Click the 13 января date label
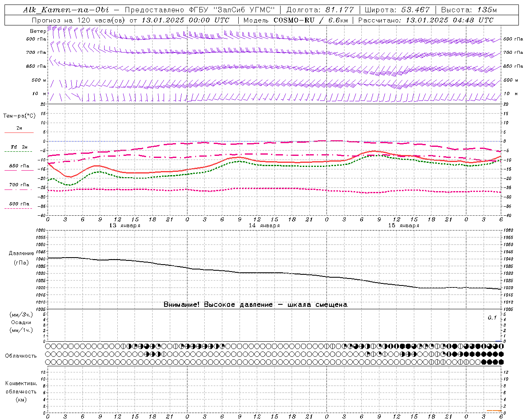Image resolution: width=525 pixels, height=420 pixels. 125,226
